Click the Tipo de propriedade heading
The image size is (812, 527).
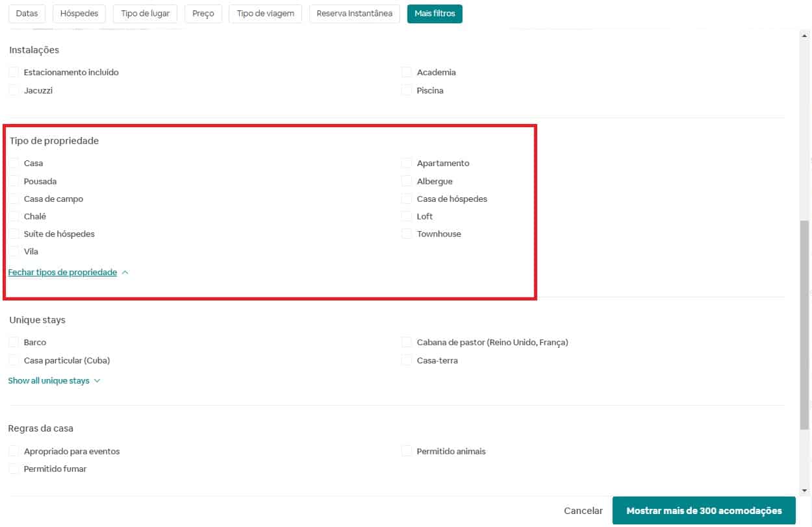click(54, 141)
